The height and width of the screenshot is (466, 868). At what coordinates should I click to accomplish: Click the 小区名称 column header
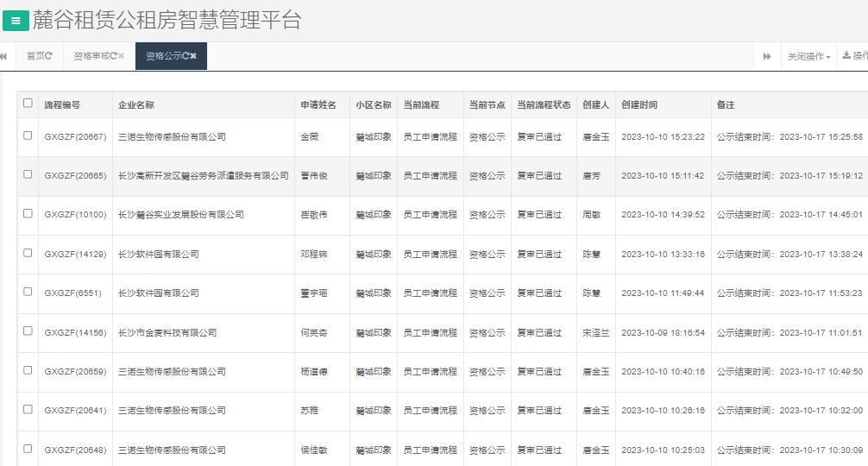click(x=374, y=104)
